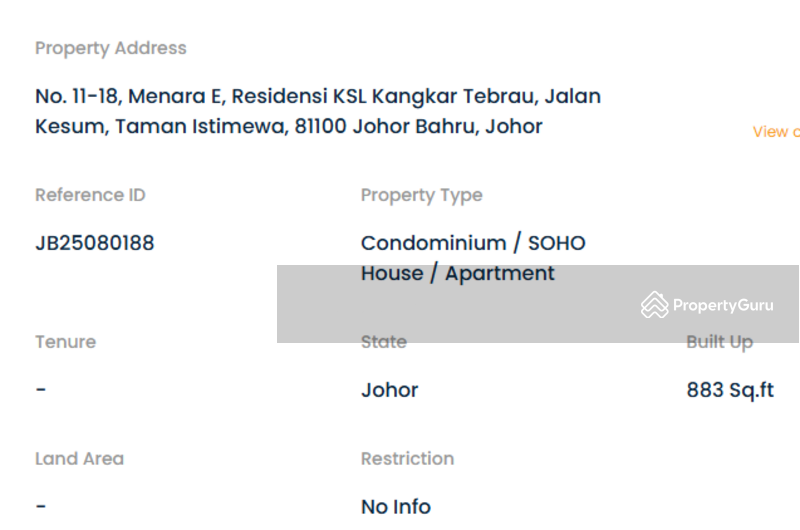Image resolution: width=800 pixels, height=530 pixels.
Task: Select the No Info restriction value
Action: pyautogui.click(x=396, y=507)
